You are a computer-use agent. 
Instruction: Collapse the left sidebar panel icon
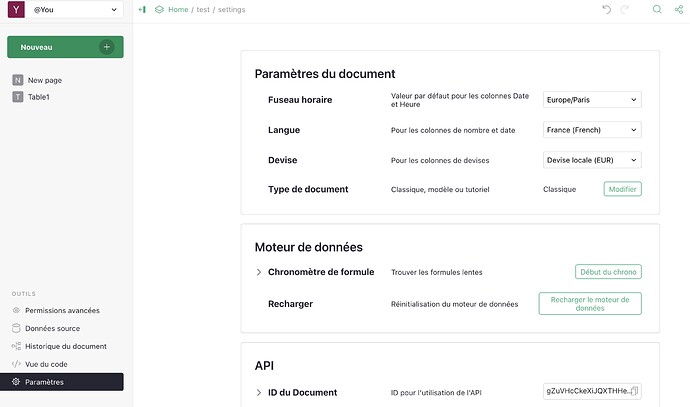(x=142, y=9)
